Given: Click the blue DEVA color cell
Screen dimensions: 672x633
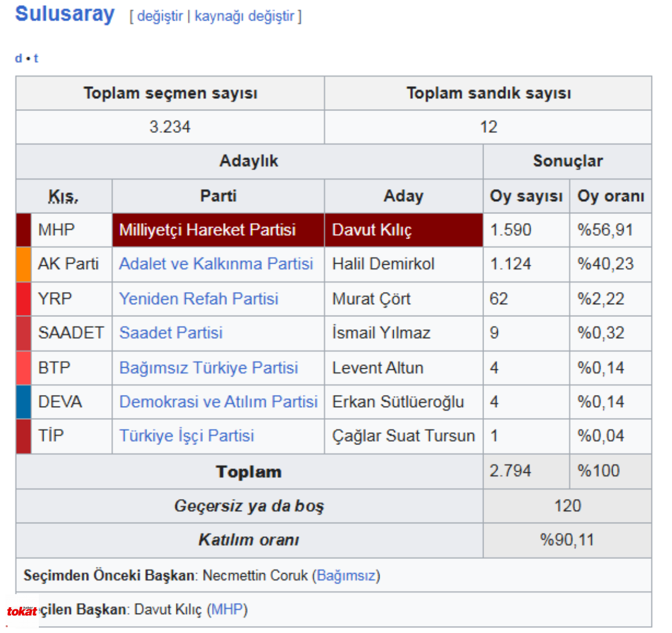Looking at the screenshot, I should [24, 402].
